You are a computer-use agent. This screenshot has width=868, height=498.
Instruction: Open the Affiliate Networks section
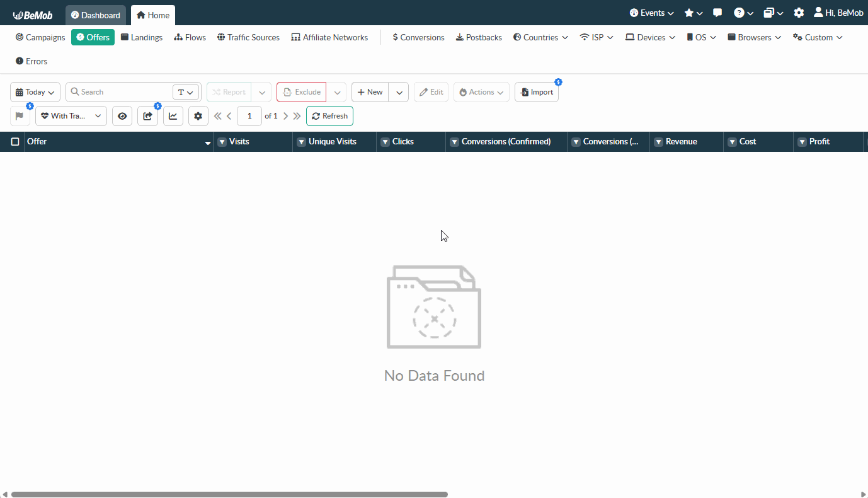pos(329,37)
